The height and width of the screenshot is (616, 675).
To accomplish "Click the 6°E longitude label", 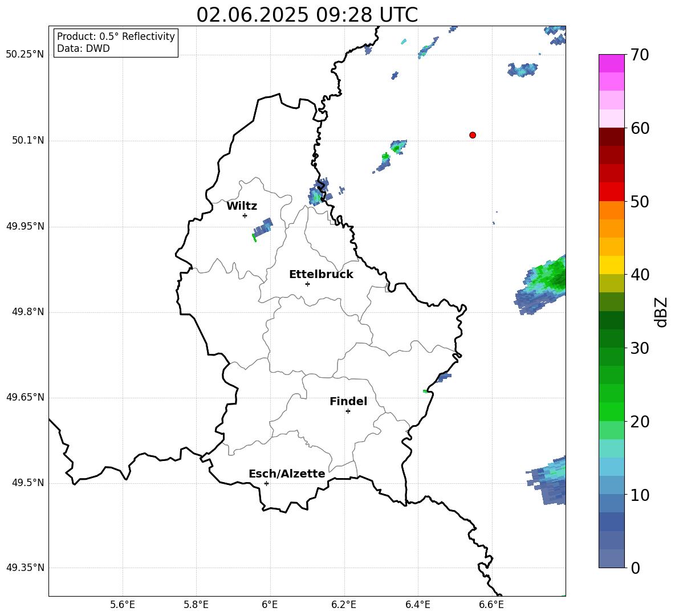I will click(270, 605).
